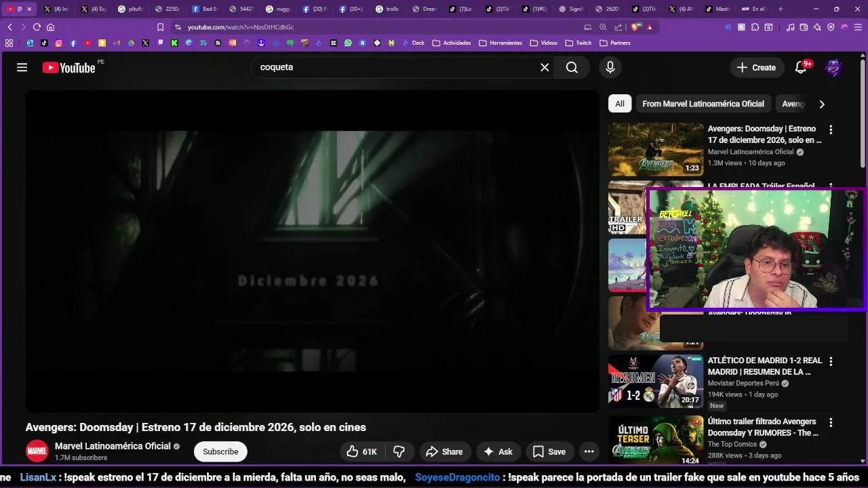Switch to the Bad B Tumblr tab

[x=204, y=9]
